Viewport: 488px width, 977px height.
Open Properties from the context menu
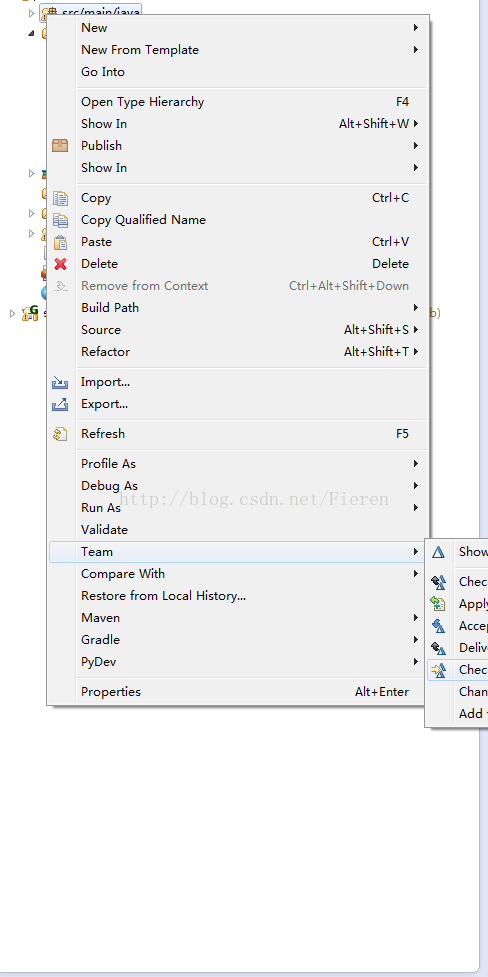(238, 692)
